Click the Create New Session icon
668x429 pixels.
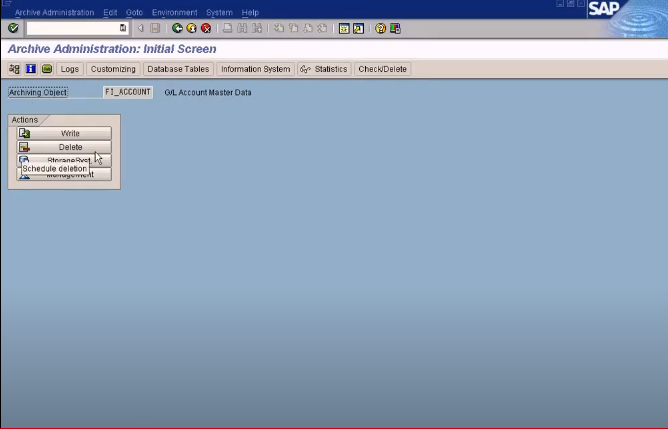pyautogui.click(x=344, y=29)
